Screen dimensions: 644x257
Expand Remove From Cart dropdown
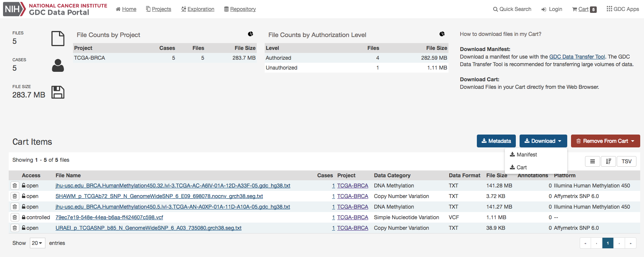point(605,141)
